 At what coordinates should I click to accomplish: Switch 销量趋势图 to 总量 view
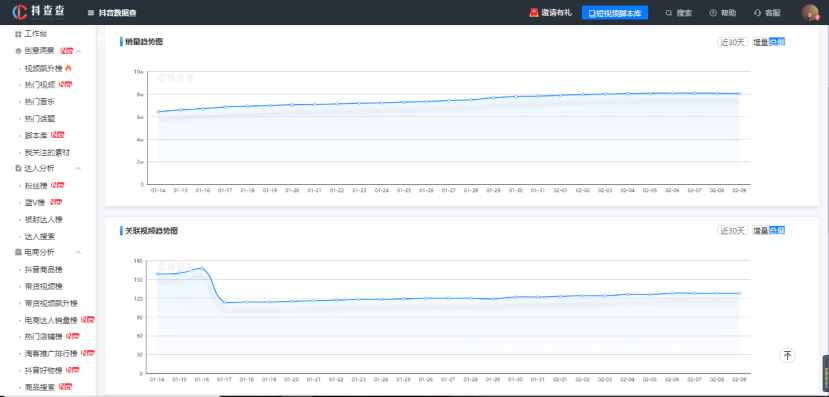(x=777, y=42)
